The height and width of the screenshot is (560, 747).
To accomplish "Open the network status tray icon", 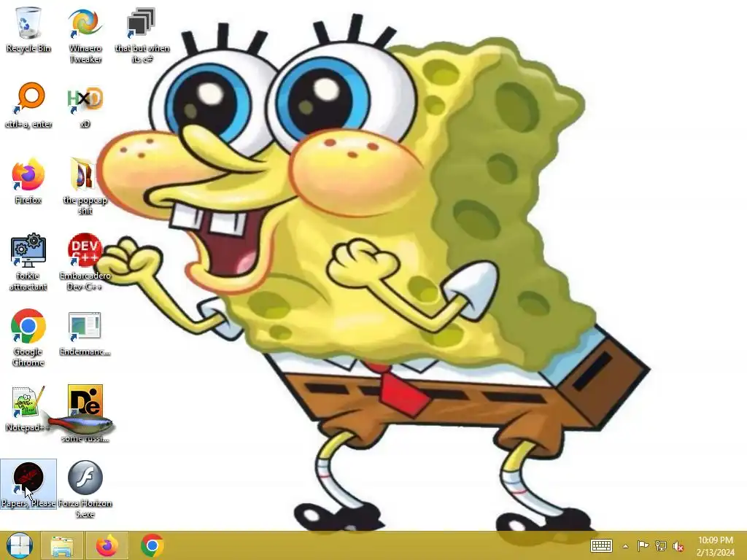I will tap(661, 545).
